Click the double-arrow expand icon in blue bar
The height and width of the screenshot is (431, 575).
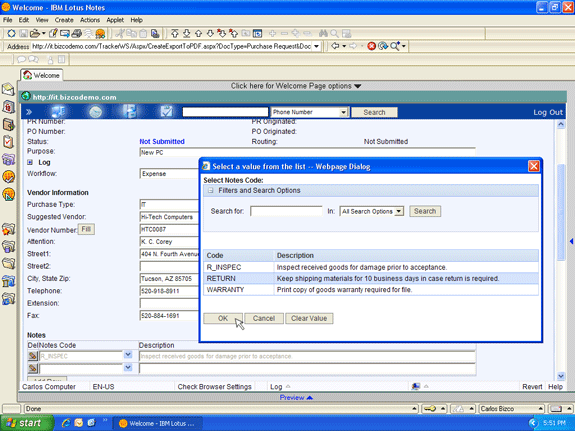29,112
